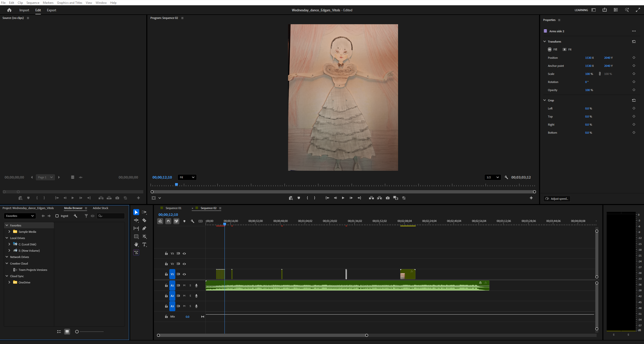Switch to Sequence 01 tab

(173, 208)
